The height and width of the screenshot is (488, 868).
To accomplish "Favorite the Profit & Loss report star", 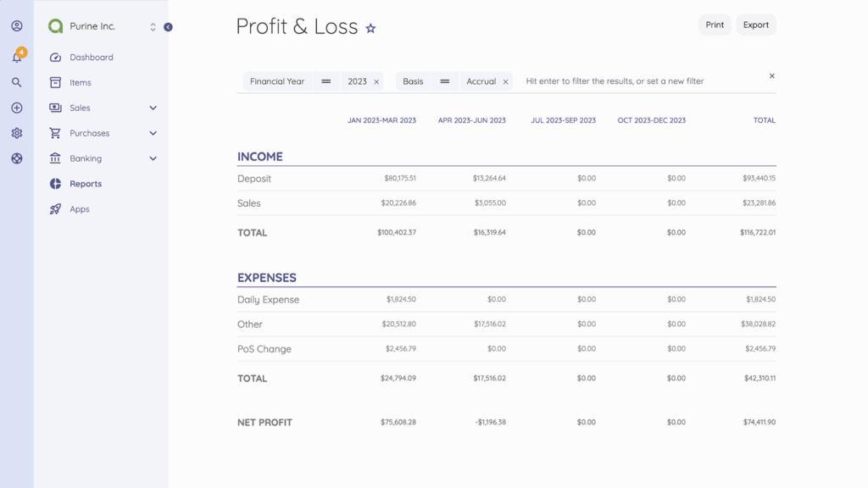I will [x=370, y=28].
